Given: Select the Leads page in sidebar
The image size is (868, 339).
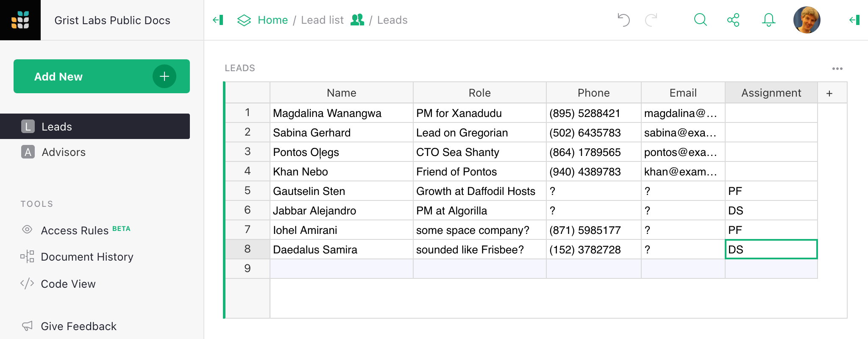Looking at the screenshot, I should pyautogui.click(x=57, y=127).
